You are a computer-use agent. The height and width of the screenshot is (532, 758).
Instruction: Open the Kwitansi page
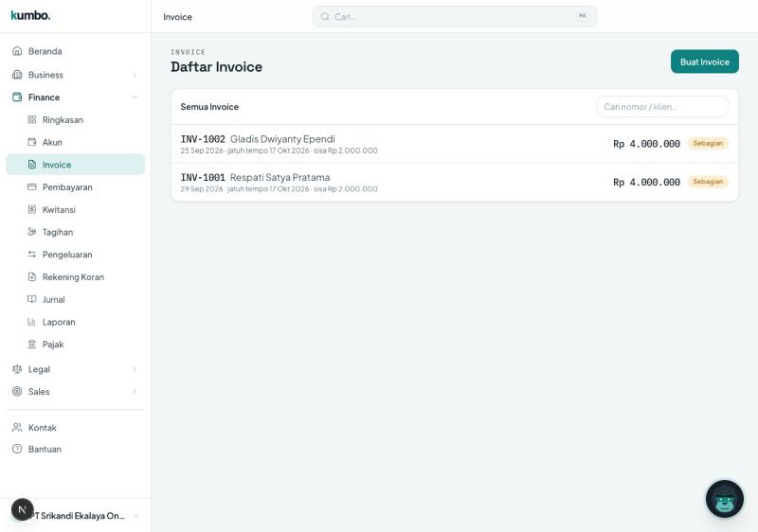pos(76,209)
